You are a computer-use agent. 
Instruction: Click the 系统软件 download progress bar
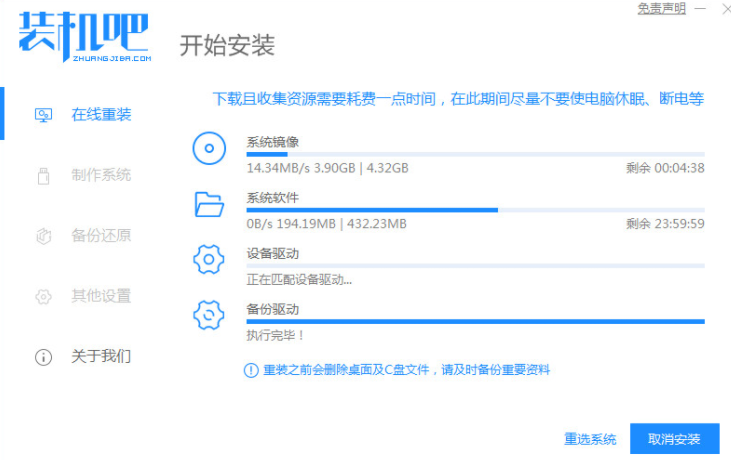point(475,210)
